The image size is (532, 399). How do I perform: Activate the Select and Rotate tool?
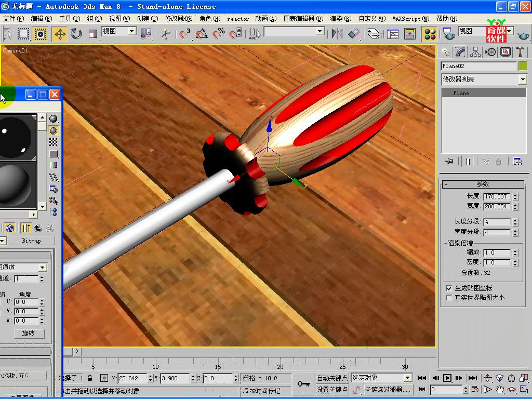[76, 34]
